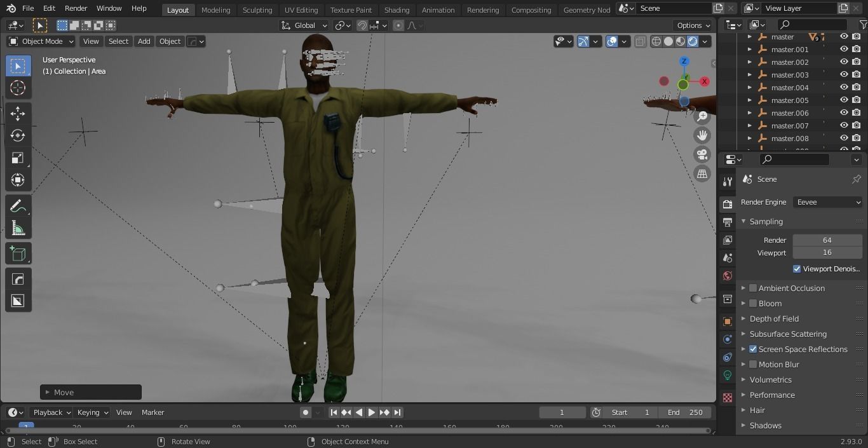868x448 pixels.
Task: Select the Select Box tool
Action: tap(18, 66)
